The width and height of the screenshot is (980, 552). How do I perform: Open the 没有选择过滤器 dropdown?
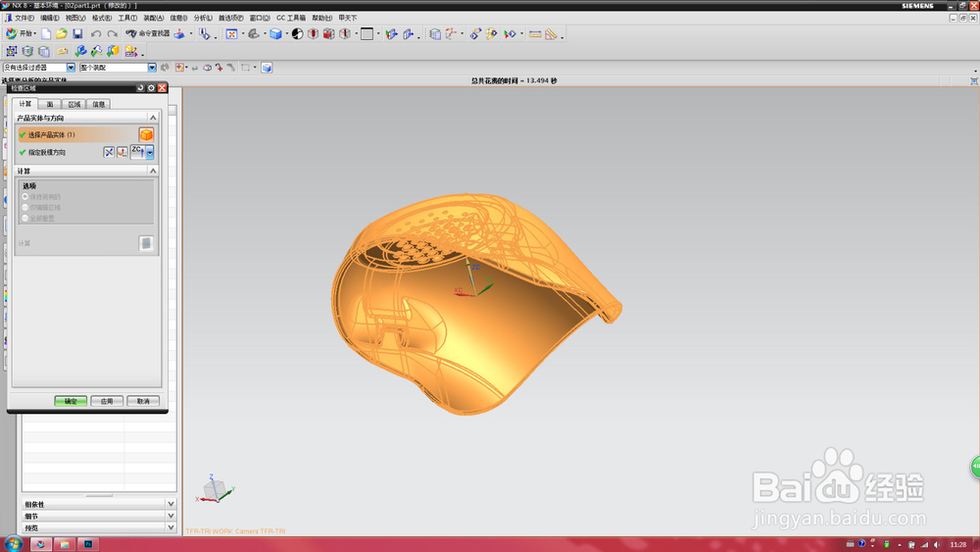point(71,68)
